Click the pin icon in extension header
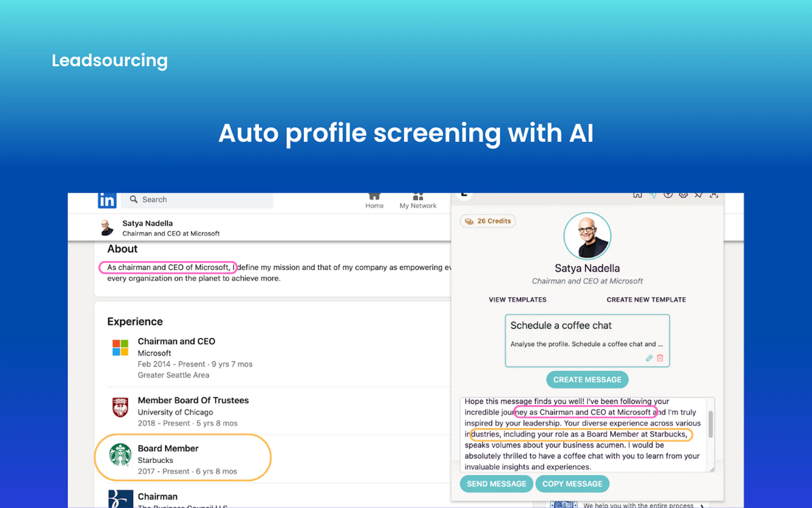Screen dimensions: 812x508 click(x=698, y=195)
